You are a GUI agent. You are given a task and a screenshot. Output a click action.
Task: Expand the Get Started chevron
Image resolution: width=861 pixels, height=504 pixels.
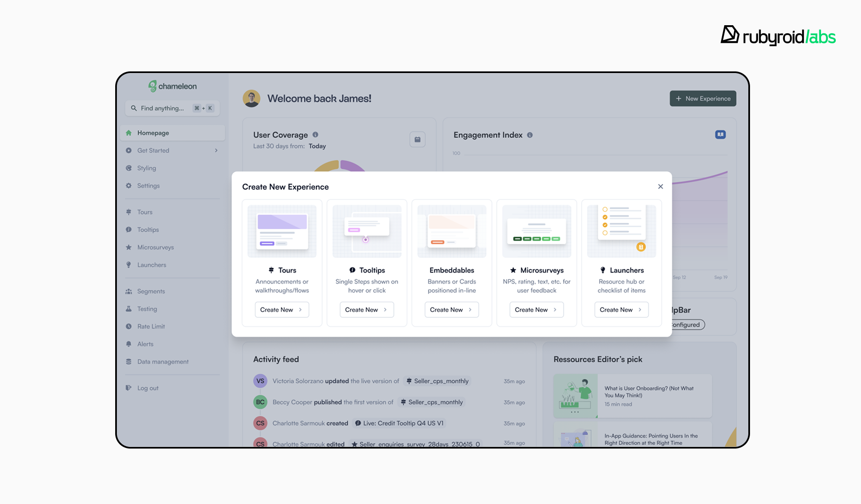click(216, 150)
